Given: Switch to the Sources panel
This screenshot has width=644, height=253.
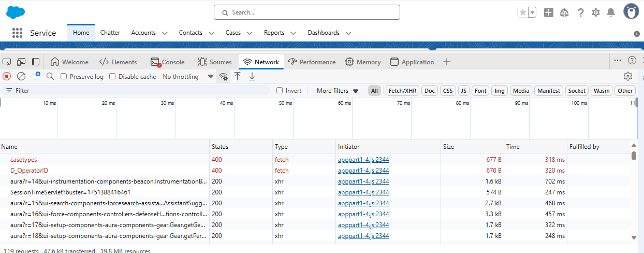Looking at the screenshot, I should point(214,62).
